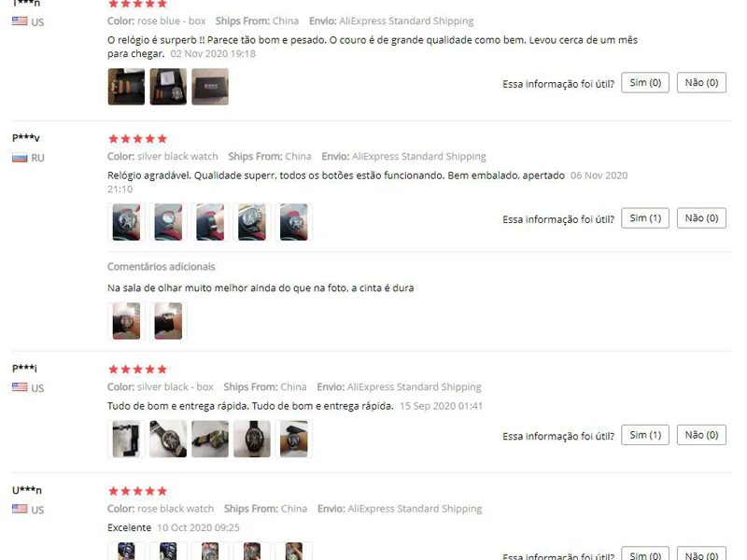The width and height of the screenshot is (747, 560).
Task: Vote Não (0) on the rose blue box review
Action: coord(701,83)
